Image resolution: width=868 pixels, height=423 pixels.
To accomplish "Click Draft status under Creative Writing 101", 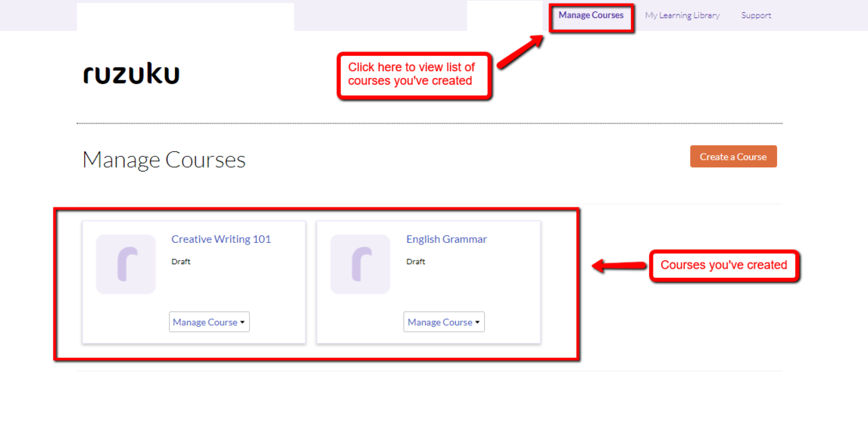I will tap(180, 262).
